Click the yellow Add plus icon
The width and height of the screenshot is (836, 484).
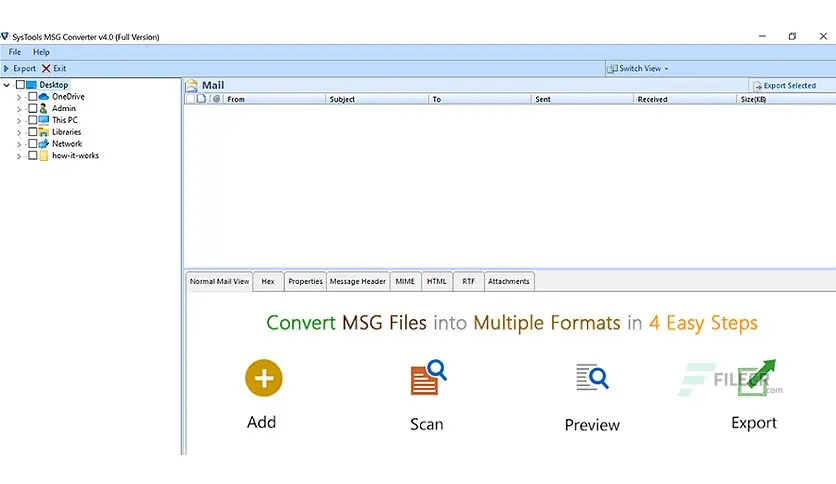click(x=263, y=378)
